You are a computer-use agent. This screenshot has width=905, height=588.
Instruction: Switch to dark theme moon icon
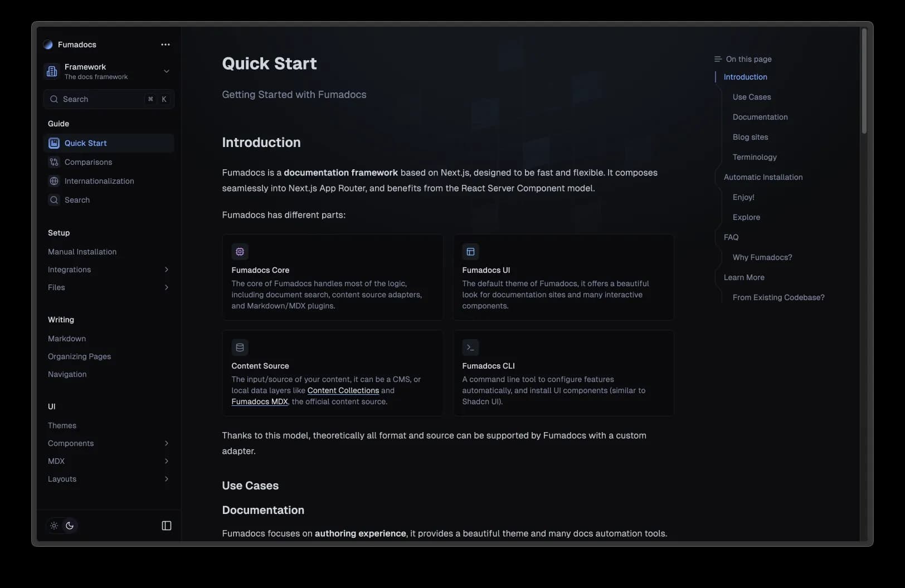70,526
